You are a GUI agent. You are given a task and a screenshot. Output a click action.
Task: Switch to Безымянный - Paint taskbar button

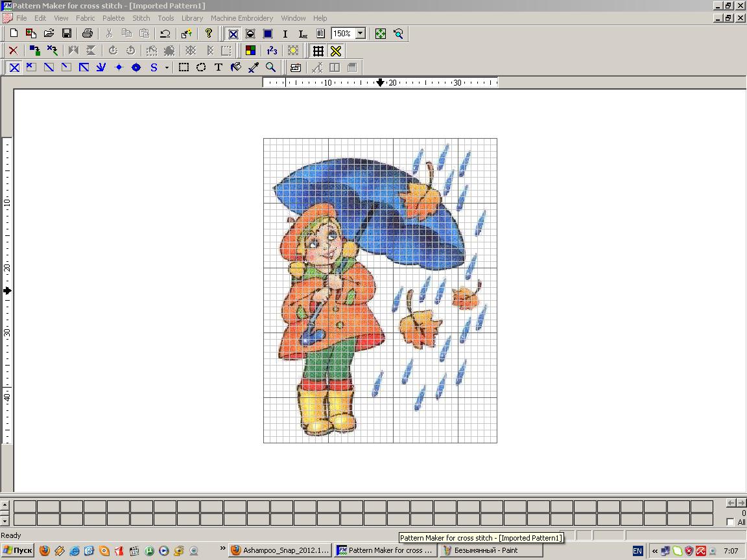point(482,550)
